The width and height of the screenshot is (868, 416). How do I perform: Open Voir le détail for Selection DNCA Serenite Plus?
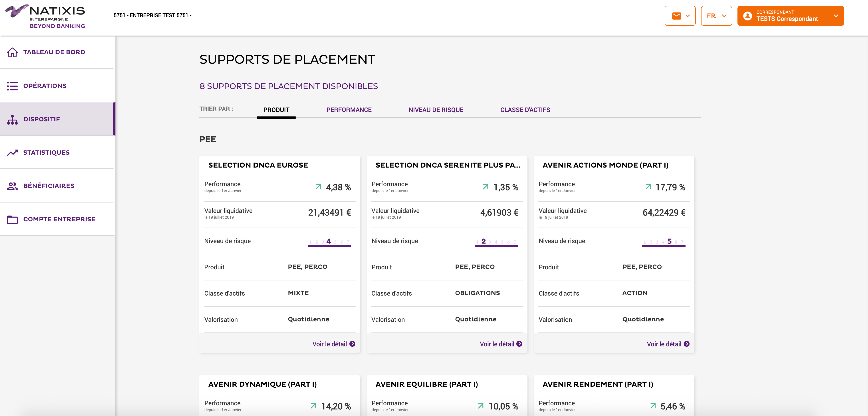501,344
